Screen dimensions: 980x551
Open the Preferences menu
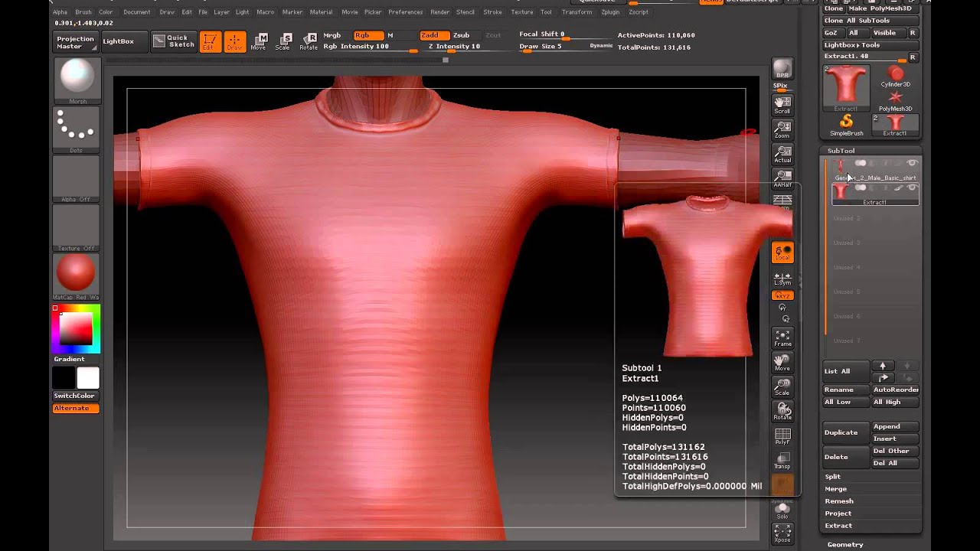[405, 12]
